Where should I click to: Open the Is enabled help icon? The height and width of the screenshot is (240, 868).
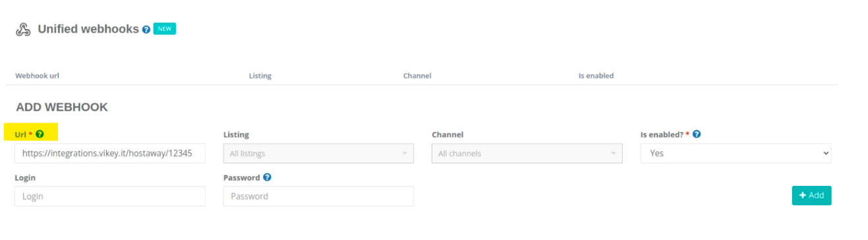[697, 134]
